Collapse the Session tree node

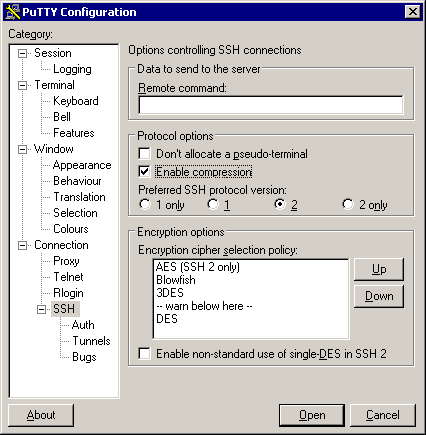coord(22,53)
